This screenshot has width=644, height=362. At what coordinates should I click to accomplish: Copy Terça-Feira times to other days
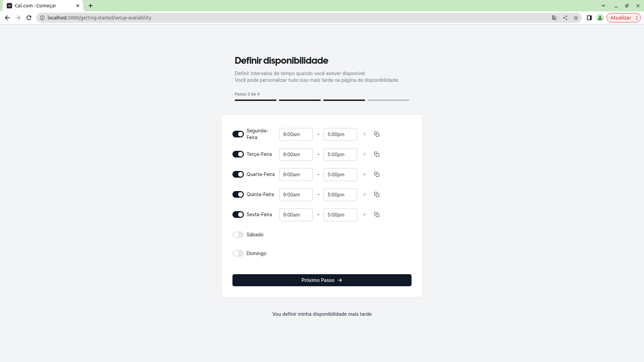tap(376, 154)
